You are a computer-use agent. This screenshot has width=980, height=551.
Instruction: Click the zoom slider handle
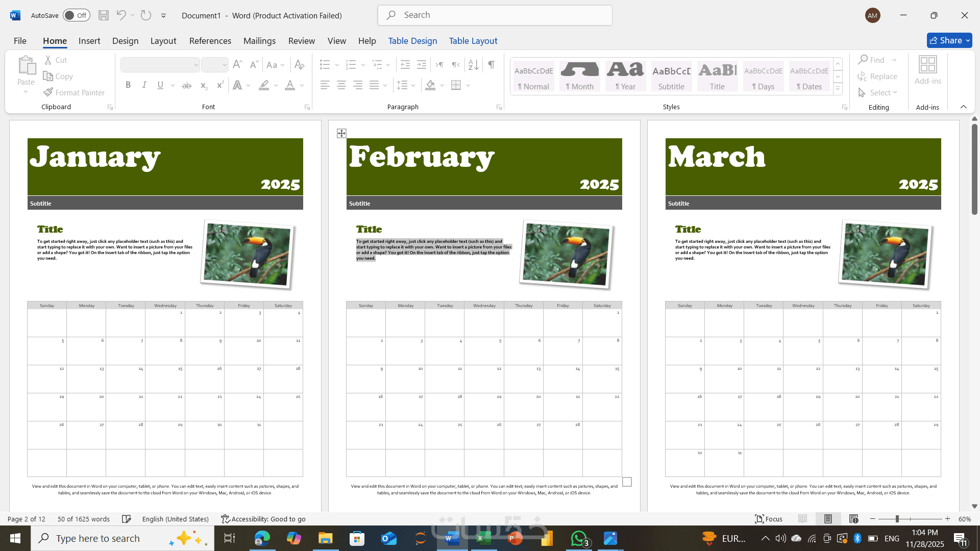click(x=897, y=519)
